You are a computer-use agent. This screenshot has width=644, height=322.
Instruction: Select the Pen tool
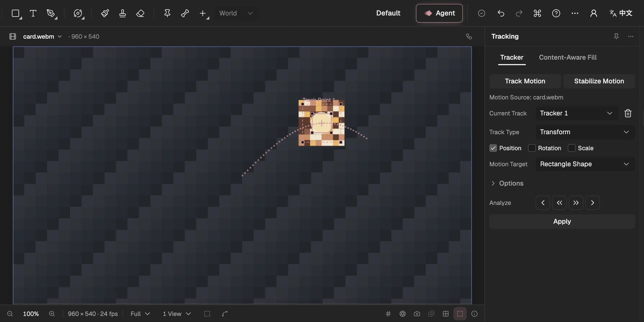(x=51, y=13)
